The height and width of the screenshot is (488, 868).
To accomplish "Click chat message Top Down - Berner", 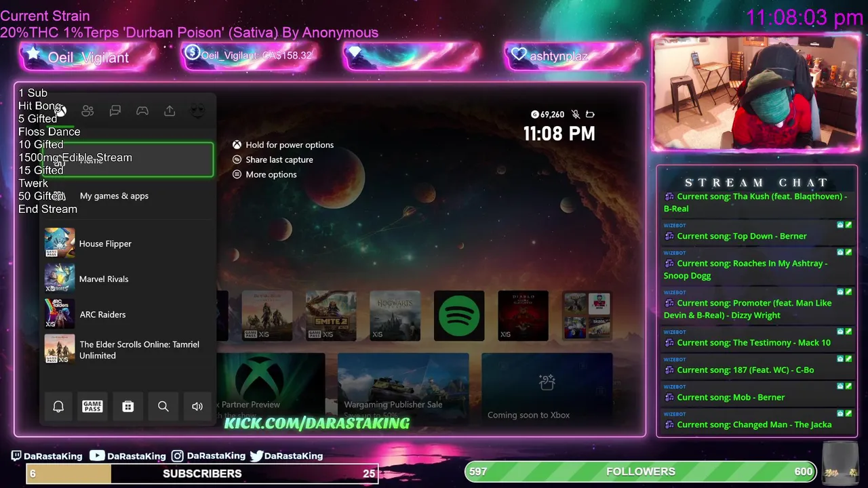I will pos(757,231).
